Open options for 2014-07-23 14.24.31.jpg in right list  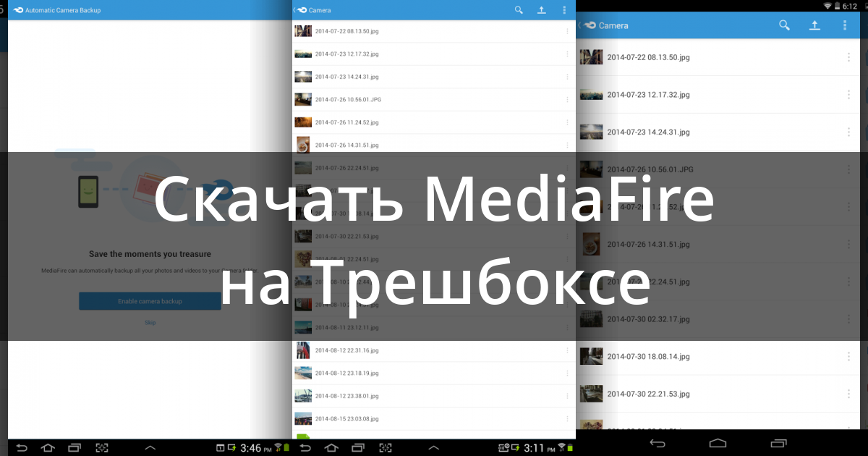848,132
